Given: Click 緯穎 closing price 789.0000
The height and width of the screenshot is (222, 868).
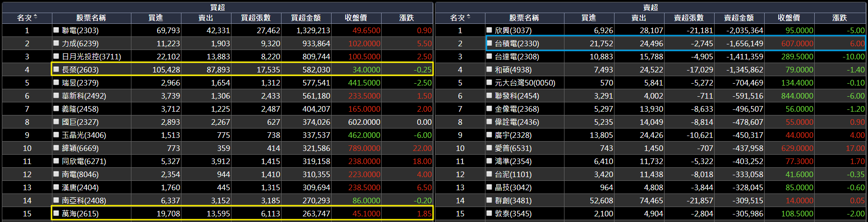Looking at the screenshot, I should click(x=364, y=148).
